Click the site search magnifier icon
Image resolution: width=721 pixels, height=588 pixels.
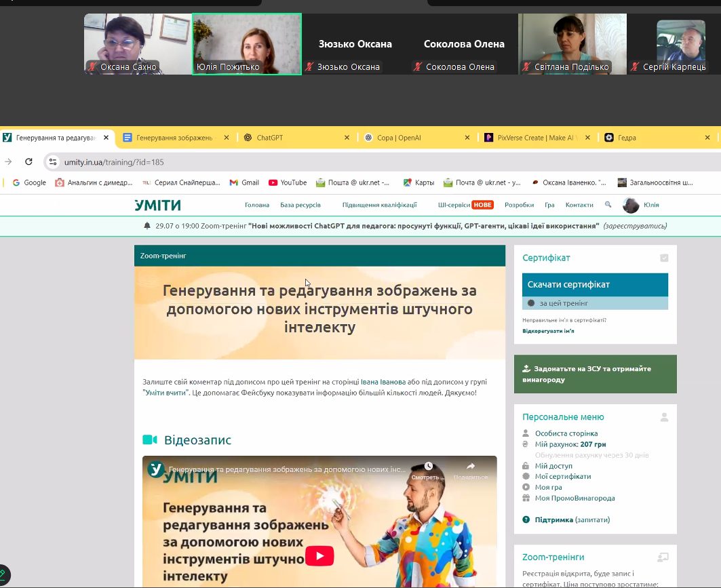tap(608, 205)
